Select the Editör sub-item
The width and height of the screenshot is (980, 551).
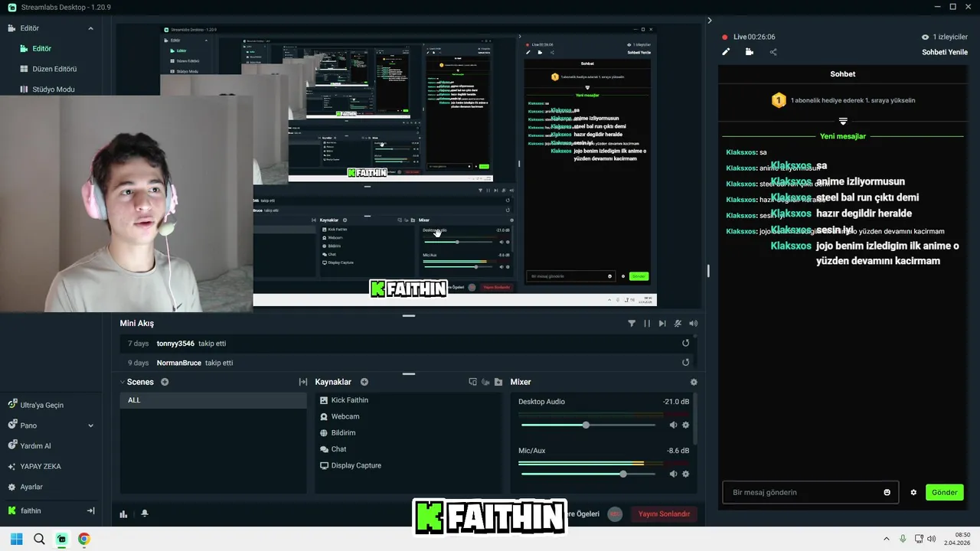click(41, 48)
